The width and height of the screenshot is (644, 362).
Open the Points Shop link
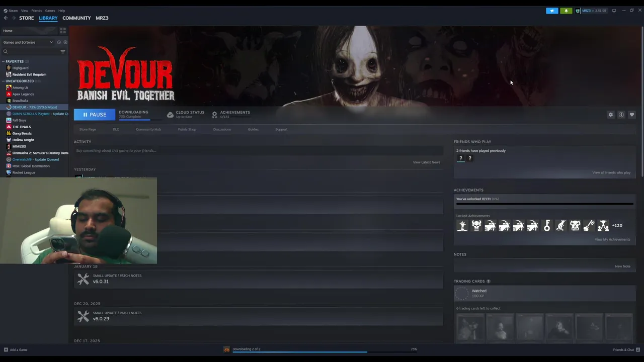[187, 129]
